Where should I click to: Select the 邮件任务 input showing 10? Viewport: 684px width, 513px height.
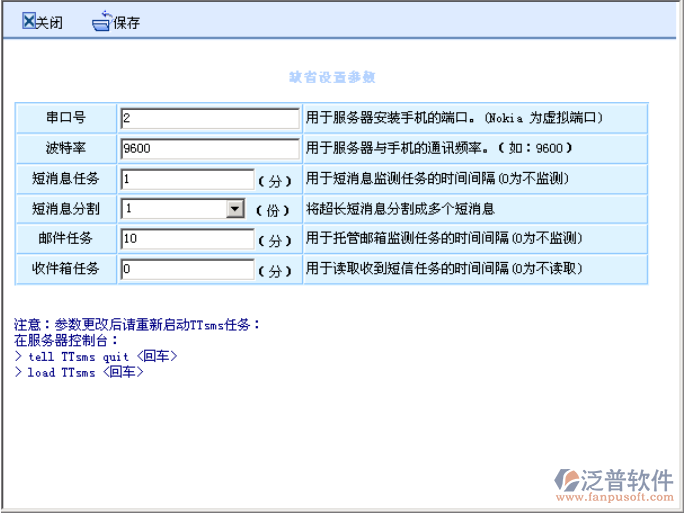(x=184, y=240)
